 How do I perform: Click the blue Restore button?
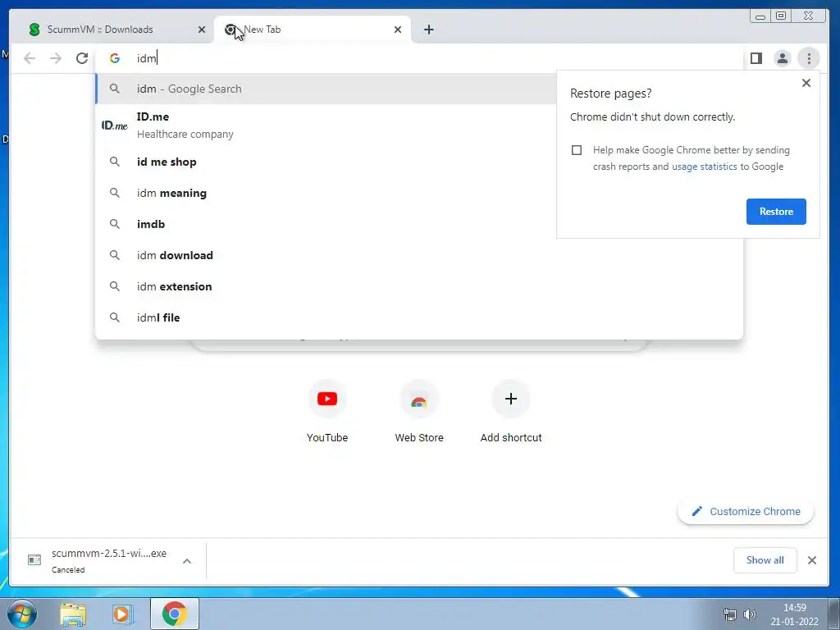(x=776, y=212)
